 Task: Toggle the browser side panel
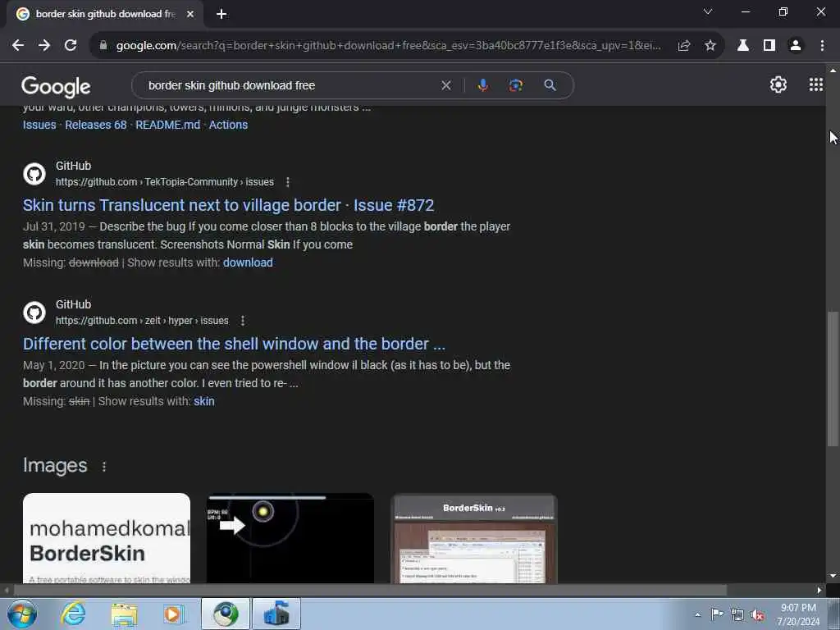769,46
